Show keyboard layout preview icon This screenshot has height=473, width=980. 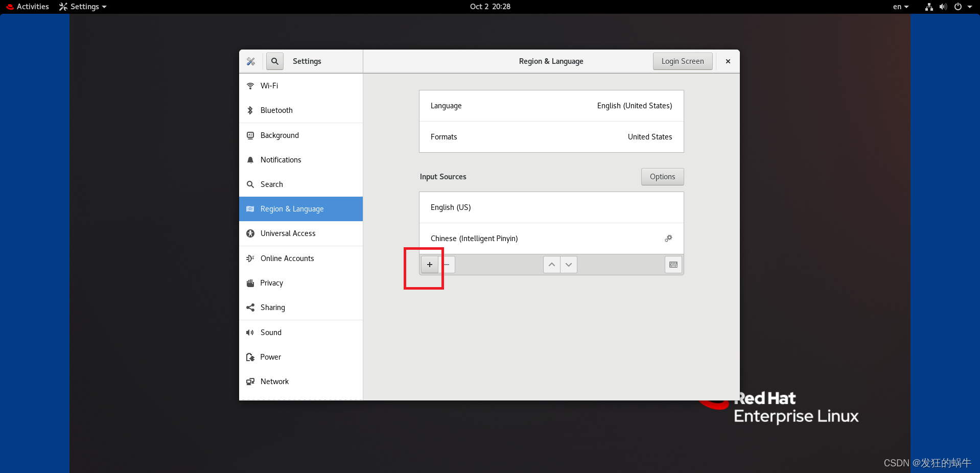672,265
